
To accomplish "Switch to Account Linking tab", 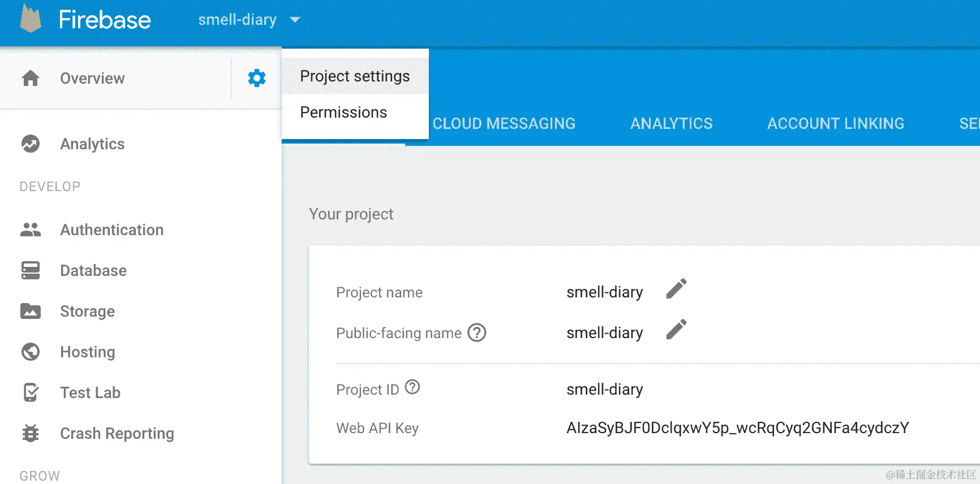I will tap(836, 123).
